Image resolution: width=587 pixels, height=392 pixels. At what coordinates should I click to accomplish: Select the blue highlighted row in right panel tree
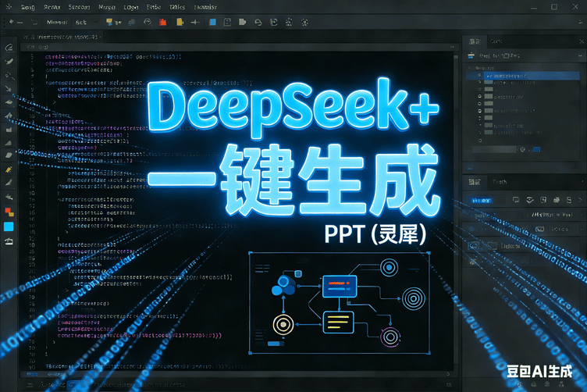pyautogui.click(x=523, y=76)
